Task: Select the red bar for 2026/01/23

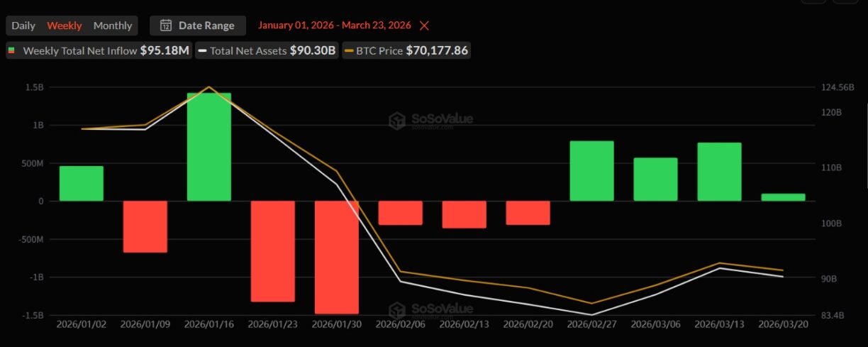Action: pyautogui.click(x=273, y=251)
